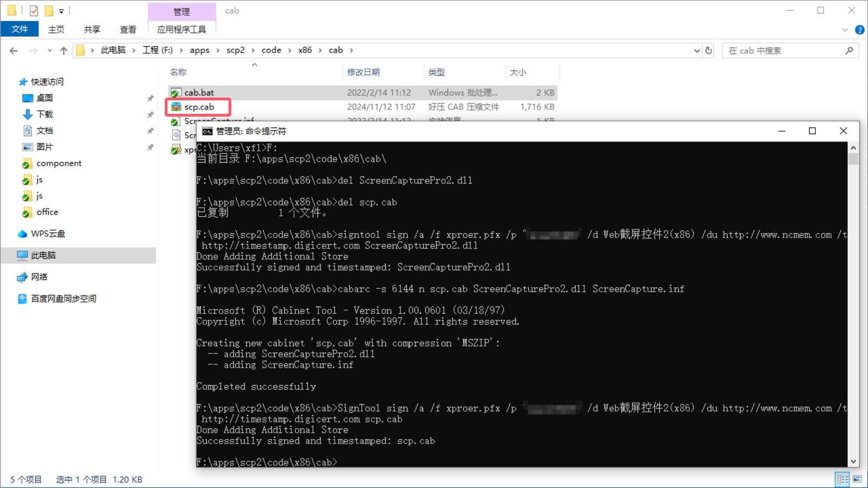The height and width of the screenshot is (488, 868).
Task: Go up one folder level
Action: [x=63, y=50]
